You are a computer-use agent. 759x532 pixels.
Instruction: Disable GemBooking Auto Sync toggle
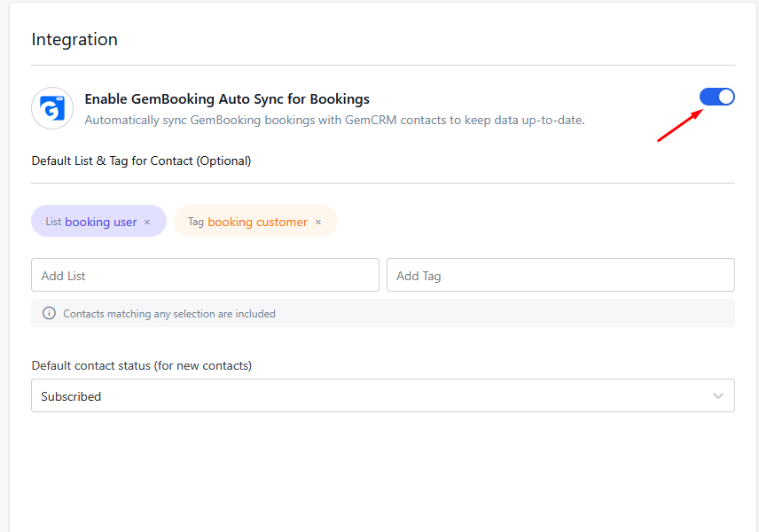pyautogui.click(x=717, y=97)
